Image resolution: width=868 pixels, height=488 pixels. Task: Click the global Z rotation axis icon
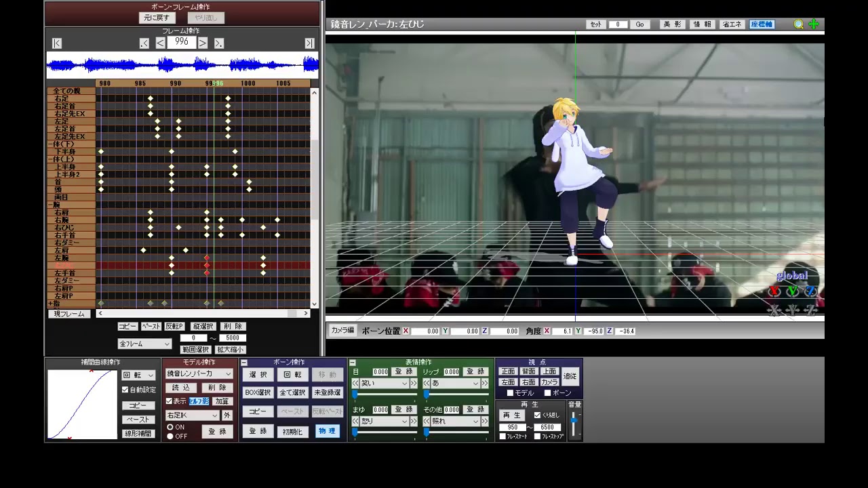point(810,291)
